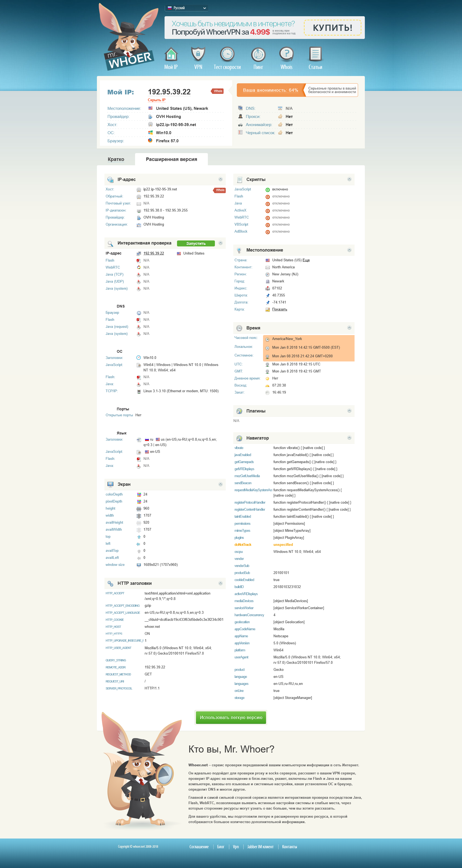Click the large 192.95.39.22 IP heading
This screenshot has width=462, height=868.
(x=169, y=92)
